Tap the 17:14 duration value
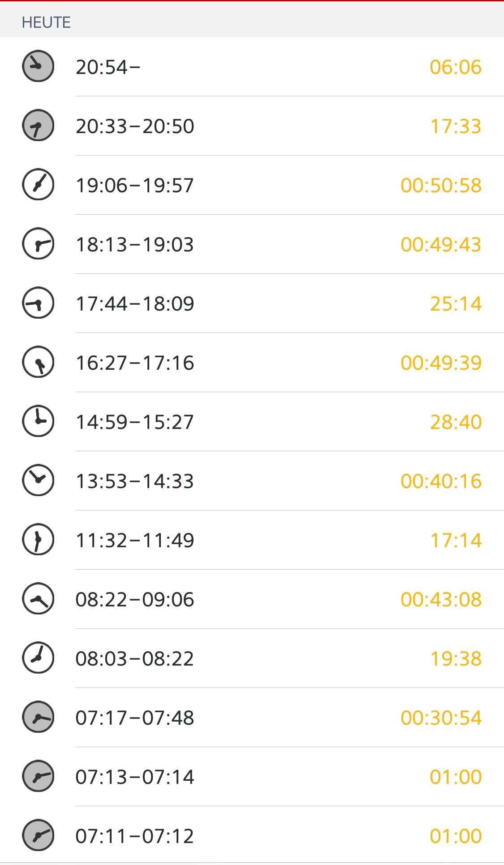Viewport: 504px width, 865px height. (x=456, y=541)
